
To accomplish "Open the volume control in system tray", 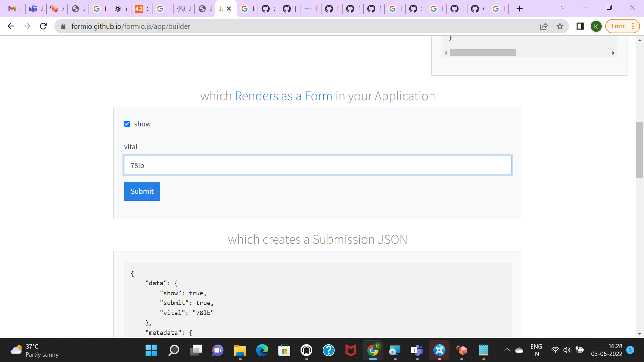I will click(x=567, y=351).
